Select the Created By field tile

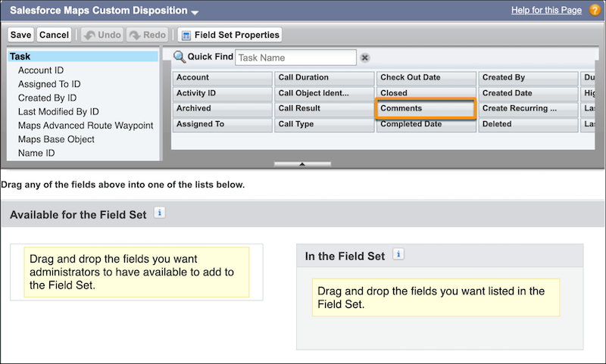pos(528,78)
